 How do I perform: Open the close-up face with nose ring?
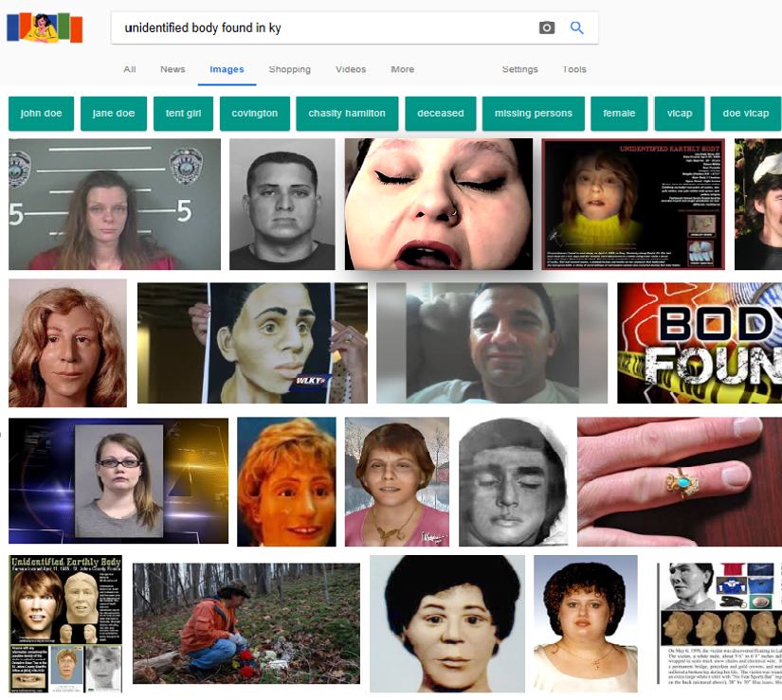pyautogui.click(x=438, y=205)
